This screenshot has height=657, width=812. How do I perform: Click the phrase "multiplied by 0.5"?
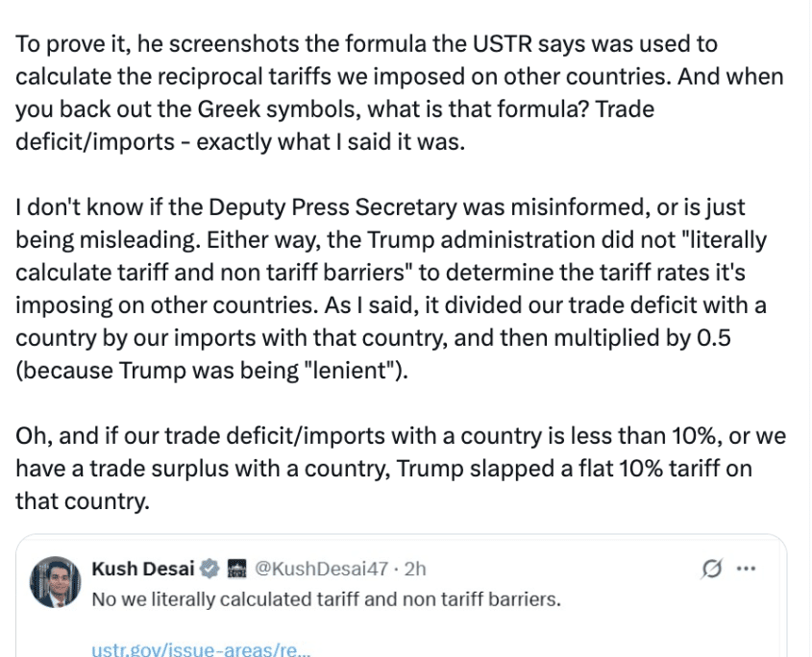708,338
